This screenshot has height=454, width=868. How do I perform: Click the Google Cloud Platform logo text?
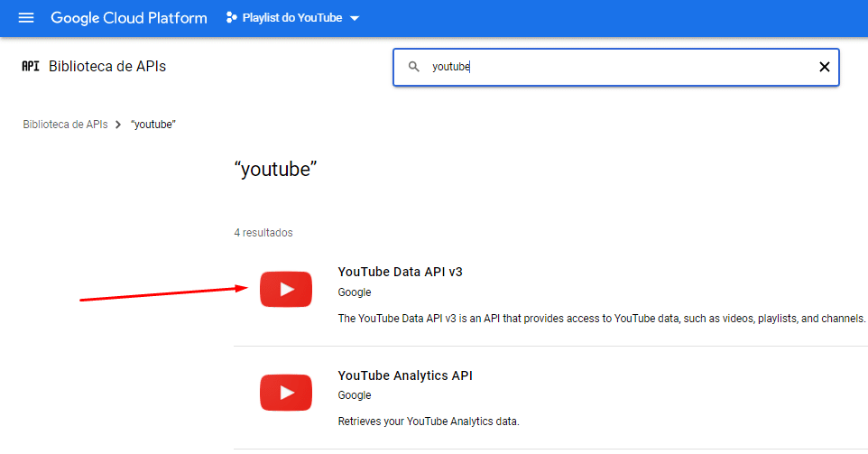pyautogui.click(x=128, y=18)
